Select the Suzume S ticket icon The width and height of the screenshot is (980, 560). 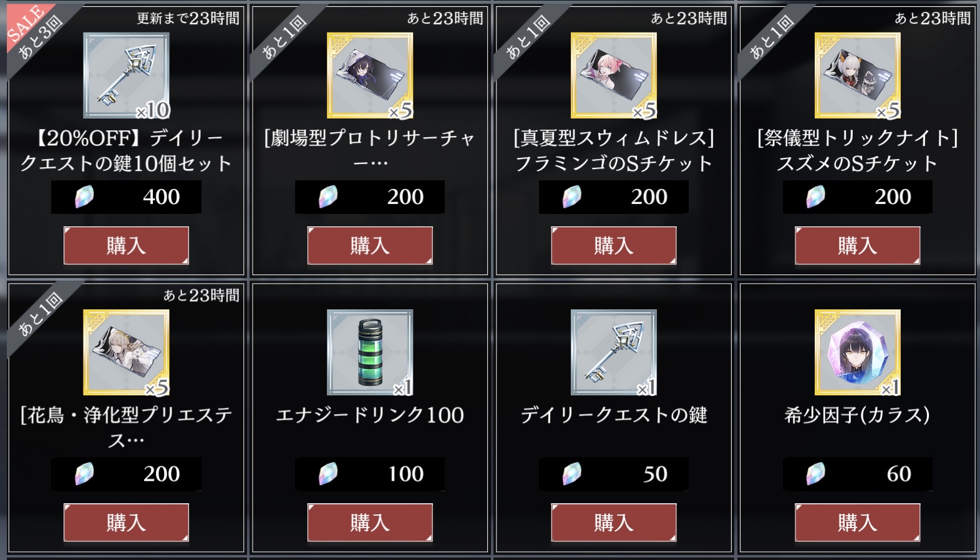(x=858, y=75)
